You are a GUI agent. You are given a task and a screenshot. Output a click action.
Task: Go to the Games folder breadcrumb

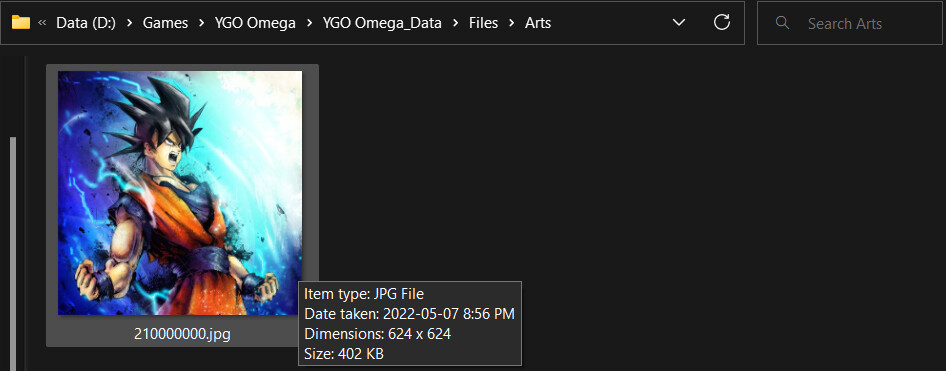(x=165, y=24)
